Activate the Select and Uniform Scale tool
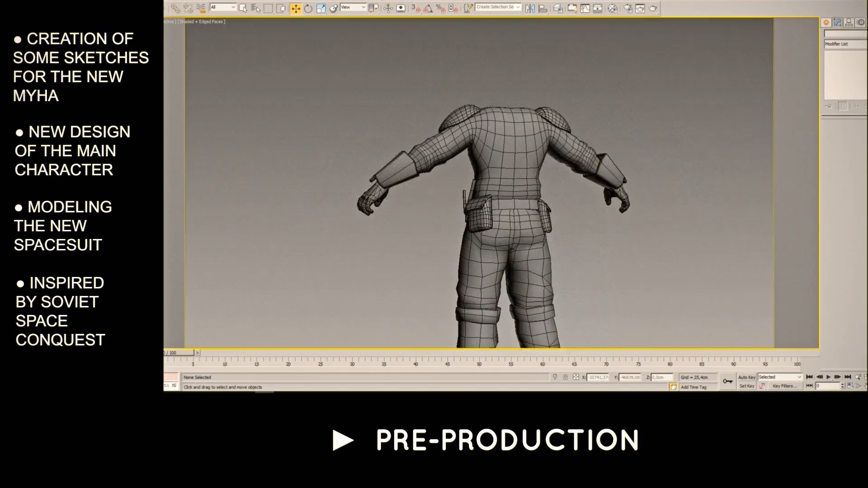 pos(321,8)
